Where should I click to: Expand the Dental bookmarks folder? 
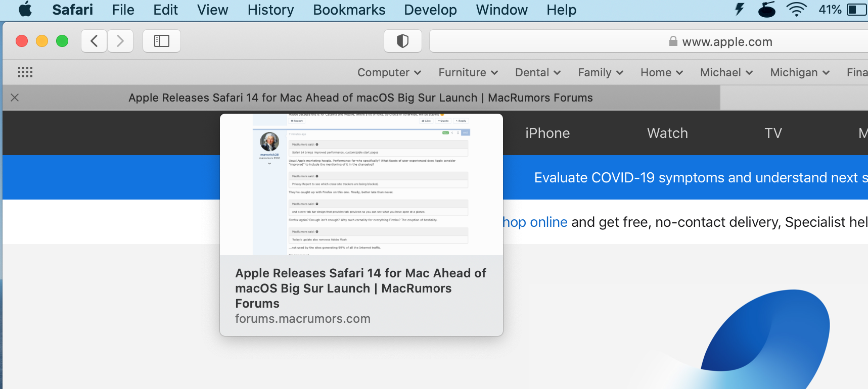538,72
